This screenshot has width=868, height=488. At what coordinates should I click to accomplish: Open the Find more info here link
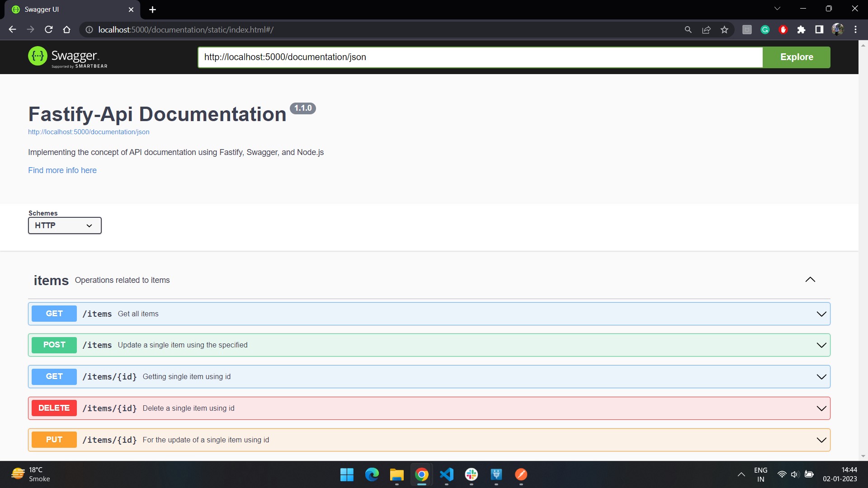coord(62,170)
